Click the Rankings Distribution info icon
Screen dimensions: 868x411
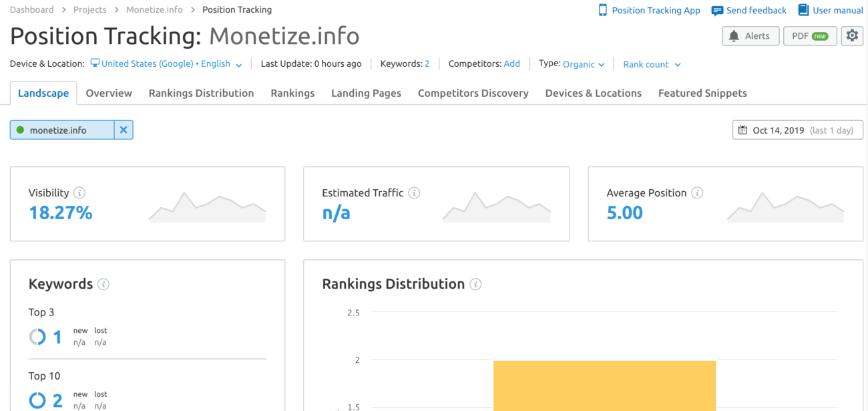[475, 284]
